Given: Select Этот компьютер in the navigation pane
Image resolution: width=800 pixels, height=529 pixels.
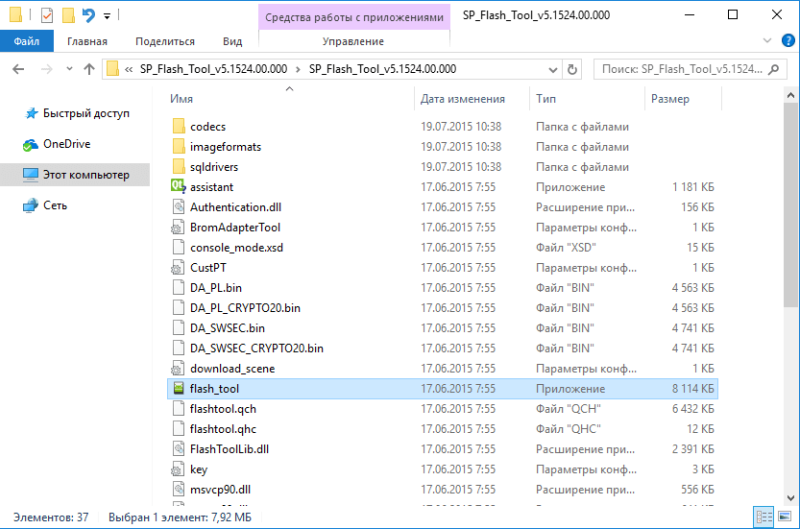Looking at the screenshot, I should [x=85, y=175].
